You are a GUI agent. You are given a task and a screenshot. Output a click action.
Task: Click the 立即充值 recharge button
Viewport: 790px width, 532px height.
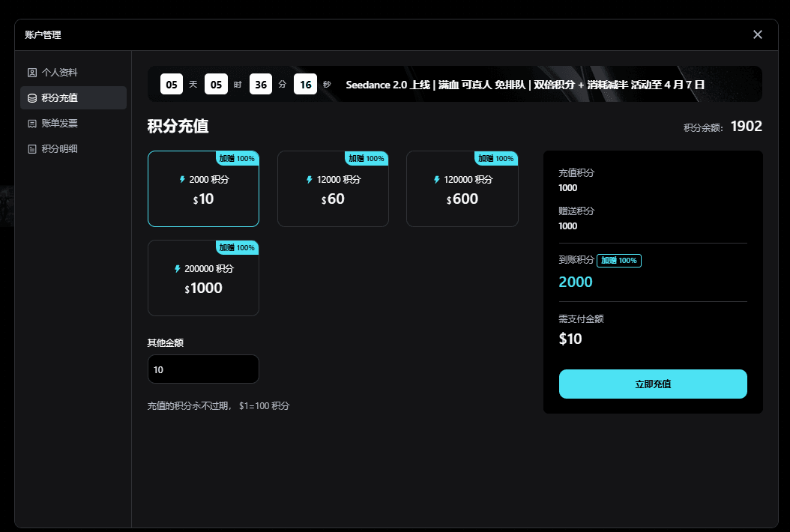(x=652, y=384)
